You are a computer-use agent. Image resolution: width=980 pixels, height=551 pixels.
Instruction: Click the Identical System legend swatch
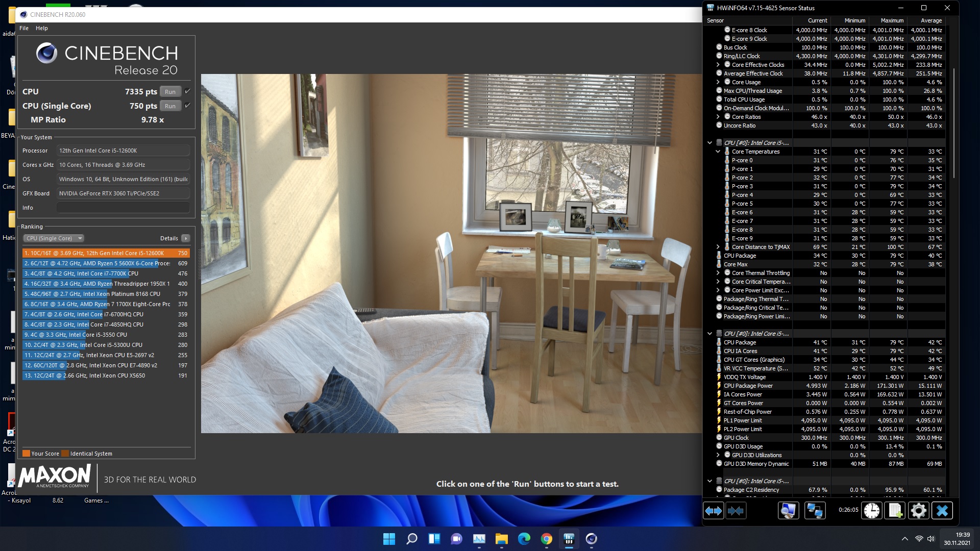point(65,454)
